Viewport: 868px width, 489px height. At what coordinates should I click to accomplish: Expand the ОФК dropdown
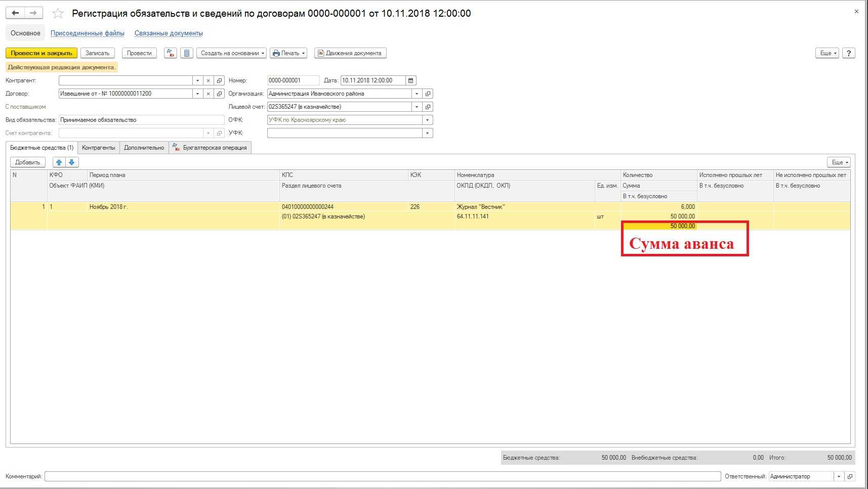428,120
